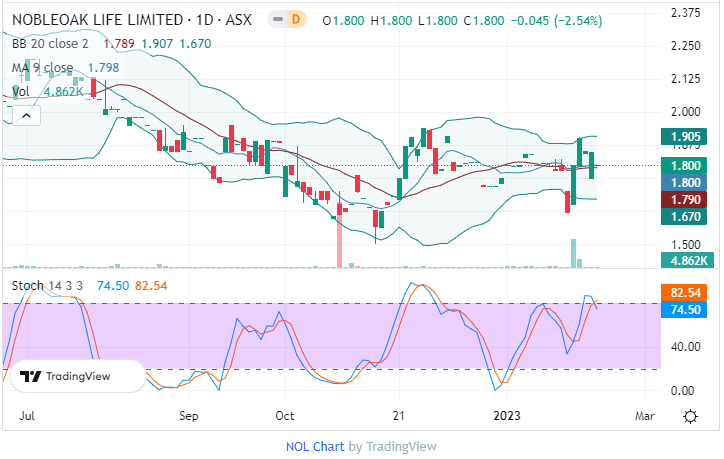The image size is (724, 459).
Task: Select the Vol indicator legend
Action: coord(20,91)
